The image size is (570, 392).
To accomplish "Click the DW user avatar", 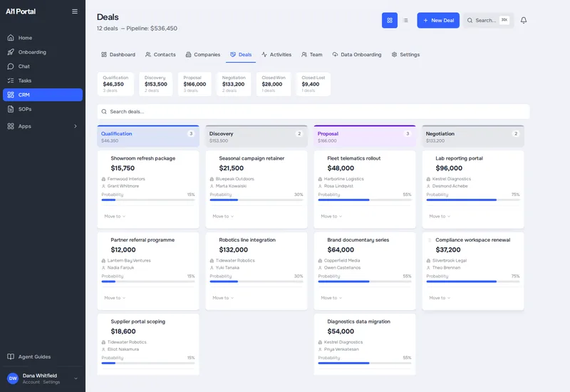I will 13,378.
